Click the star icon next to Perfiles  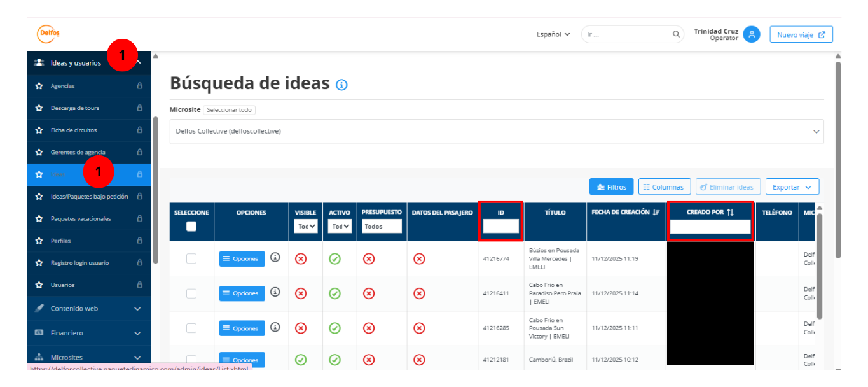pyautogui.click(x=39, y=241)
